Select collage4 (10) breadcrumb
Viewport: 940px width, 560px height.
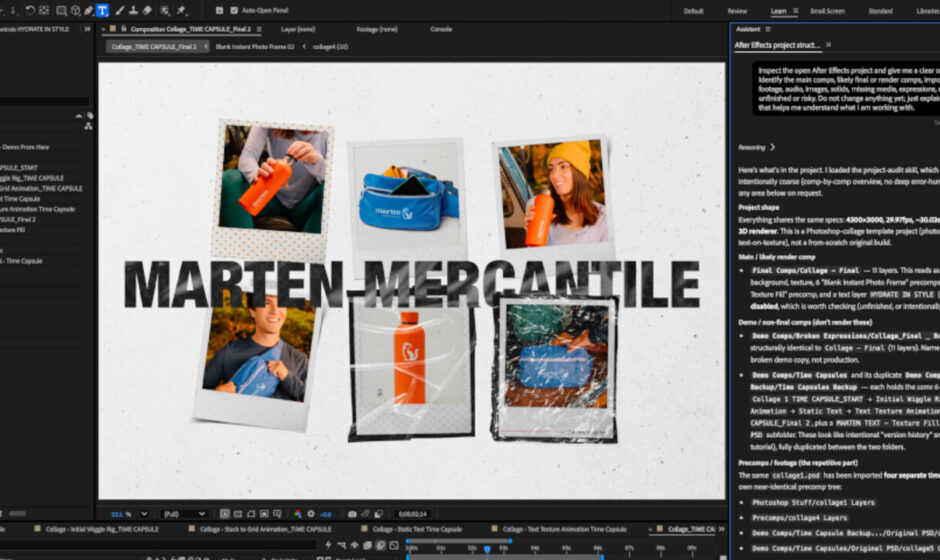point(330,46)
